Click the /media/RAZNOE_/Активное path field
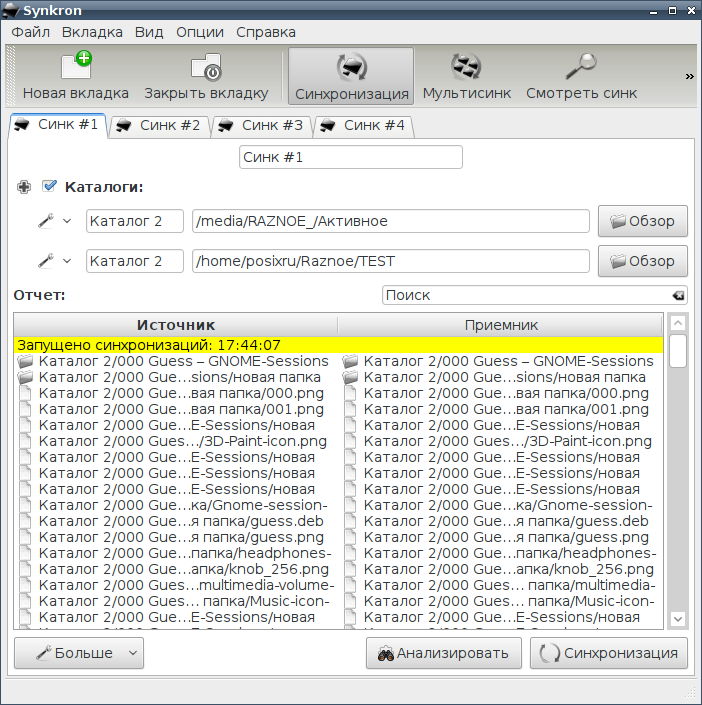 391,221
